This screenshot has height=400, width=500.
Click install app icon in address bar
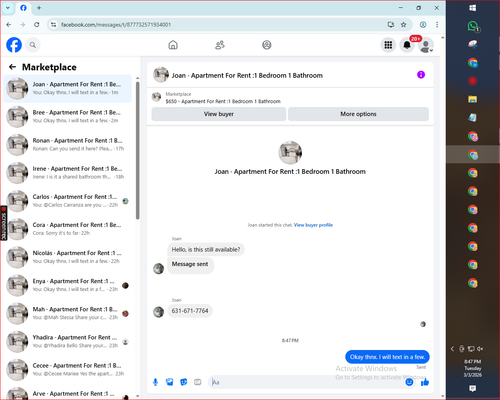(x=391, y=25)
